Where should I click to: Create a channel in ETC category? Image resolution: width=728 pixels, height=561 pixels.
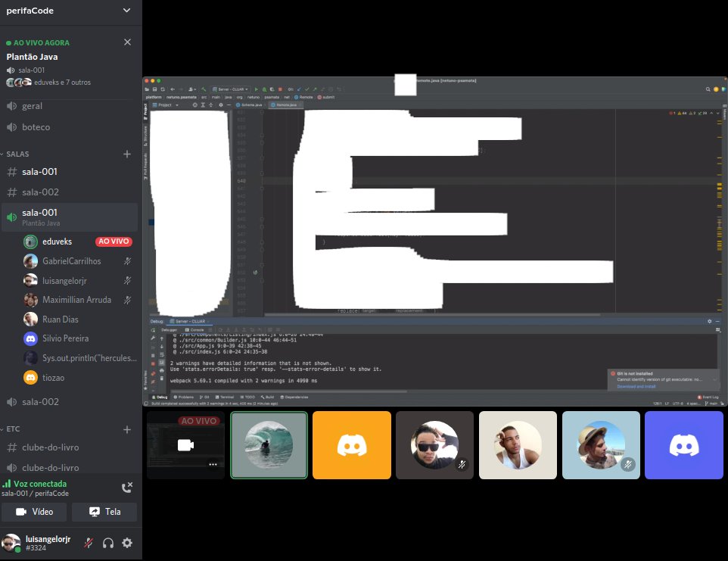126,429
